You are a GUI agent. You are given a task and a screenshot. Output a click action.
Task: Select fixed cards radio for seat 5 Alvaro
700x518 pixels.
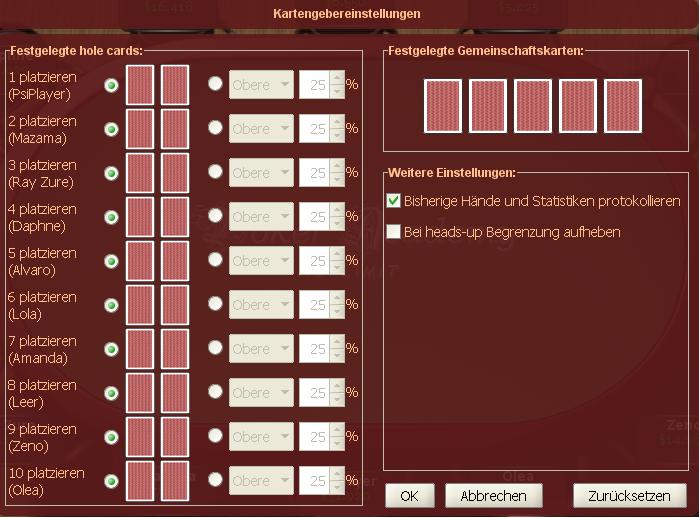coord(112,261)
